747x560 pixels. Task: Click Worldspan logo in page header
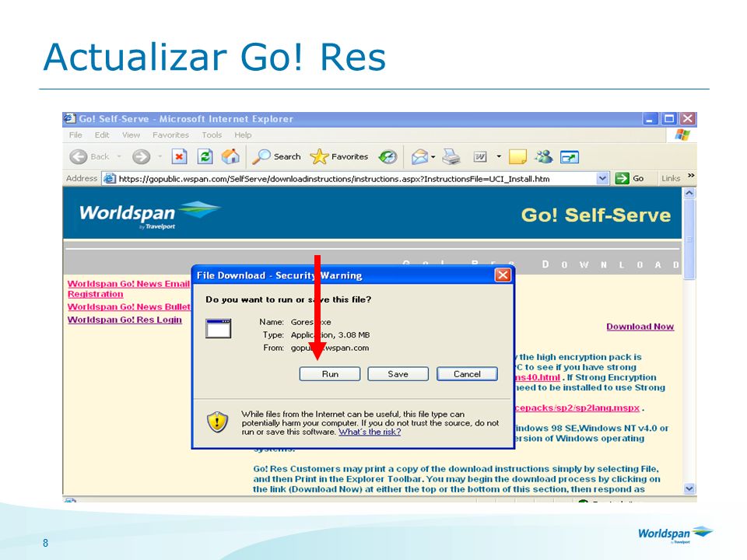[x=149, y=215]
